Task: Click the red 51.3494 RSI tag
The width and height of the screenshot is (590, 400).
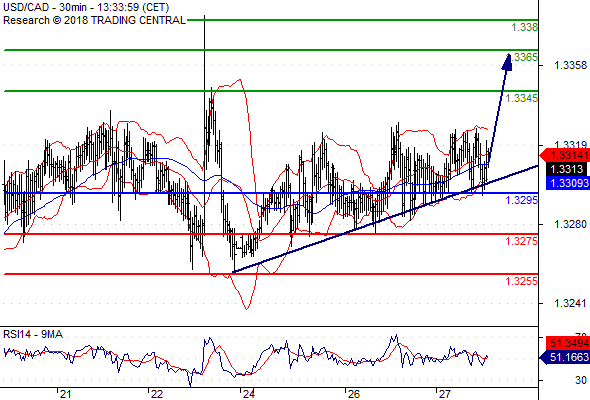Action: click(567, 343)
